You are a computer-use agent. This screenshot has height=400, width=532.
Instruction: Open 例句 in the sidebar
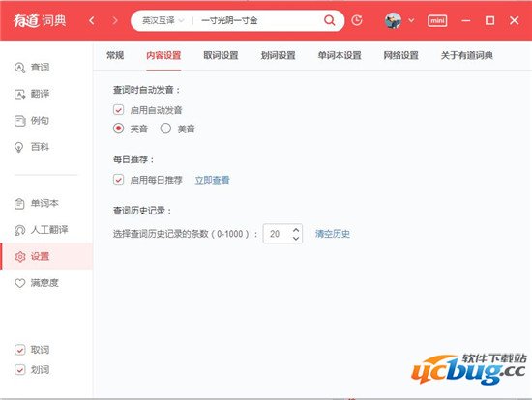tap(32, 121)
